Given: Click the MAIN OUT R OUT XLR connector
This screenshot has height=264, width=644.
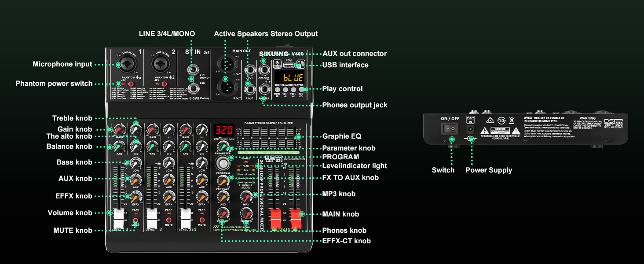Looking at the screenshot, I should (x=227, y=86).
